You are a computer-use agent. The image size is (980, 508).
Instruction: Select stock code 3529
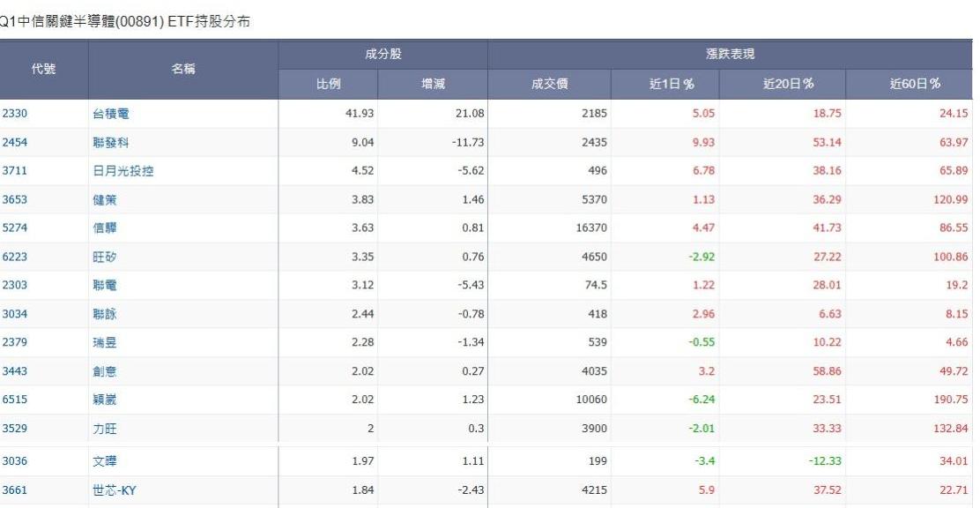[x=13, y=430]
